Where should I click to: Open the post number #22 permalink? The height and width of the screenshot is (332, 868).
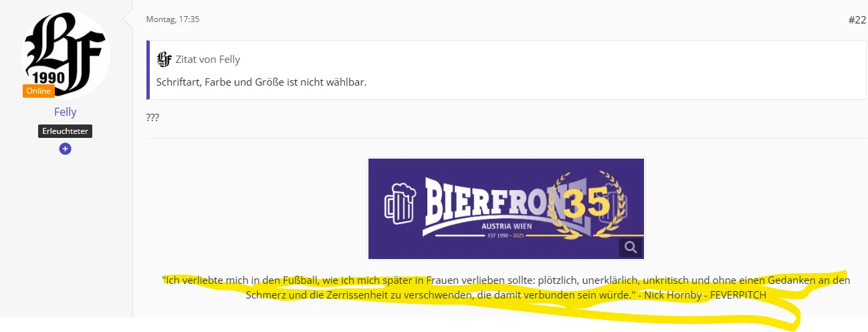(x=857, y=19)
